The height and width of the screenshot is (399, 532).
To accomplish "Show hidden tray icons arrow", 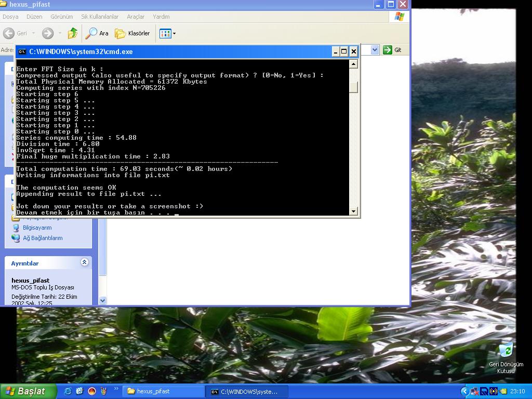I will [x=465, y=392].
